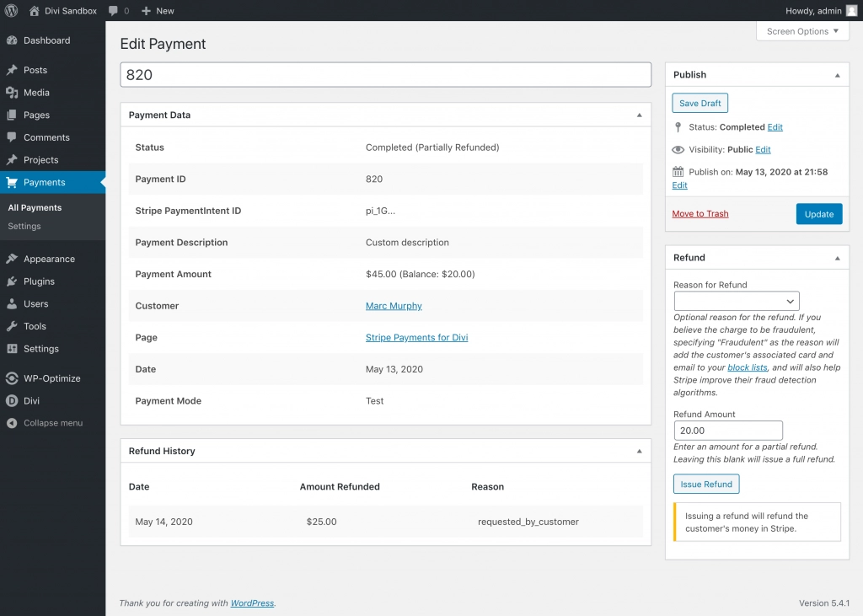863x616 pixels.
Task: Click the Appearance brush icon
Action: coord(12,259)
